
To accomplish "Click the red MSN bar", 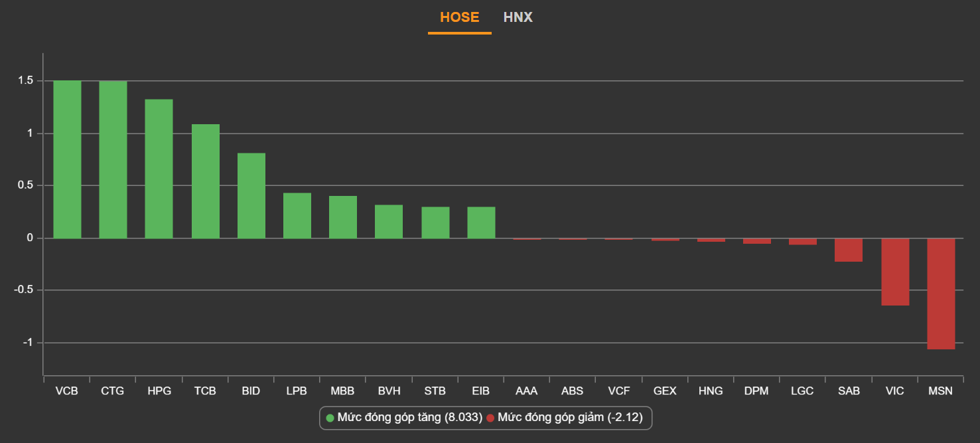I will tap(941, 293).
